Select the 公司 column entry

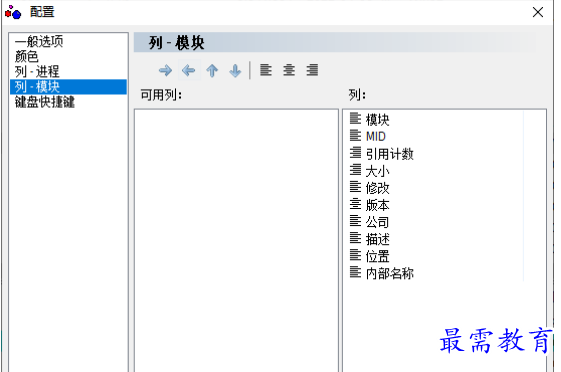coord(377,222)
